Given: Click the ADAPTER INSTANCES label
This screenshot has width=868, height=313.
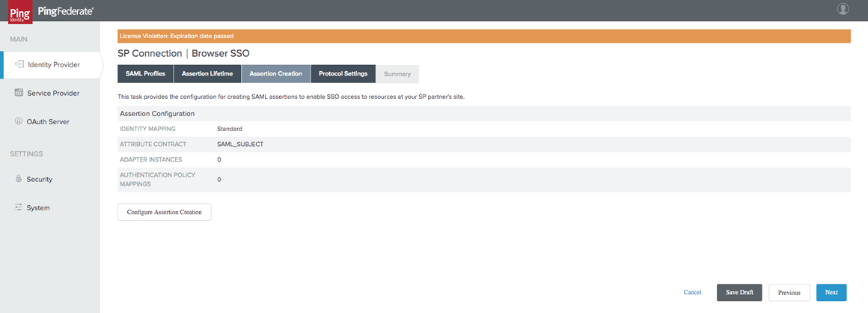Looking at the screenshot, I should pos(151,159).
